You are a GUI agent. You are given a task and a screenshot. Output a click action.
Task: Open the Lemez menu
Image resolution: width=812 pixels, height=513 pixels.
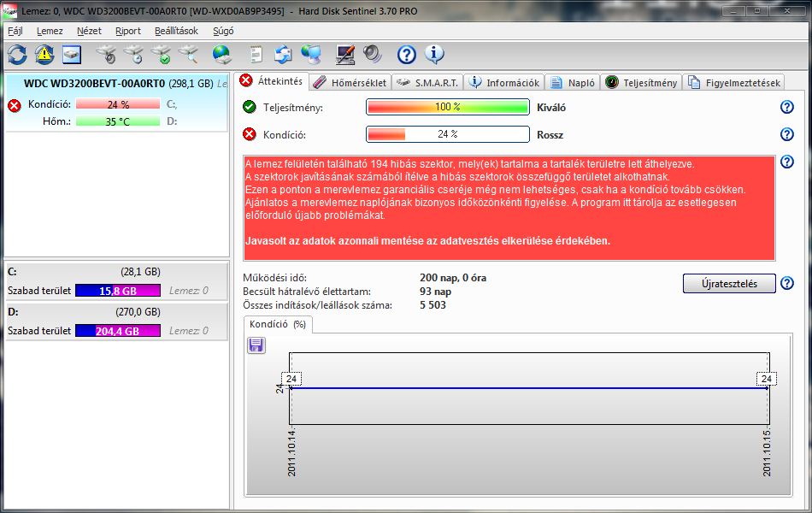click(50, 31)
